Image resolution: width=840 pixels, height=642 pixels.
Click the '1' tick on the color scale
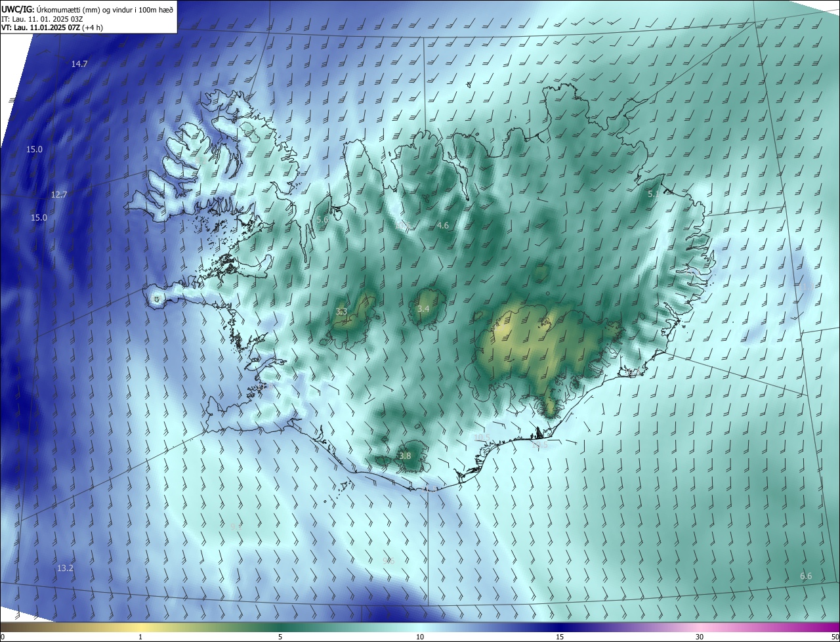tap(140, 637)
